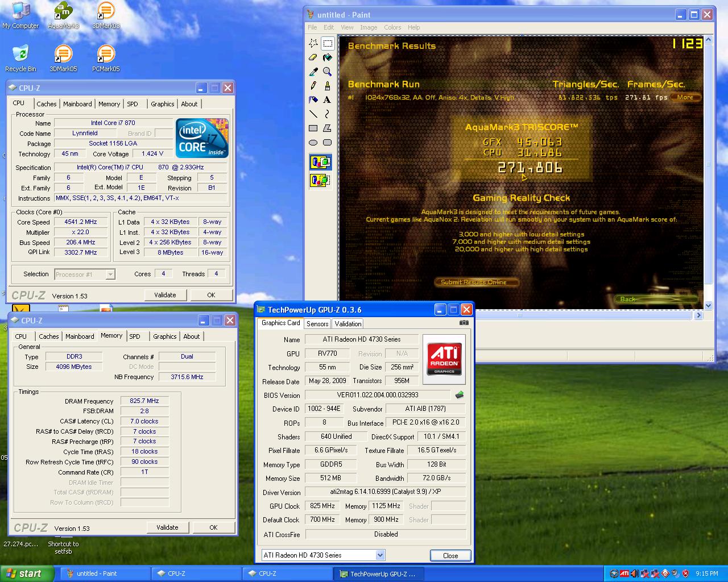
Task: Open the Shortcut to setfsb desktop icon
Action: click(x=63, y=544)
